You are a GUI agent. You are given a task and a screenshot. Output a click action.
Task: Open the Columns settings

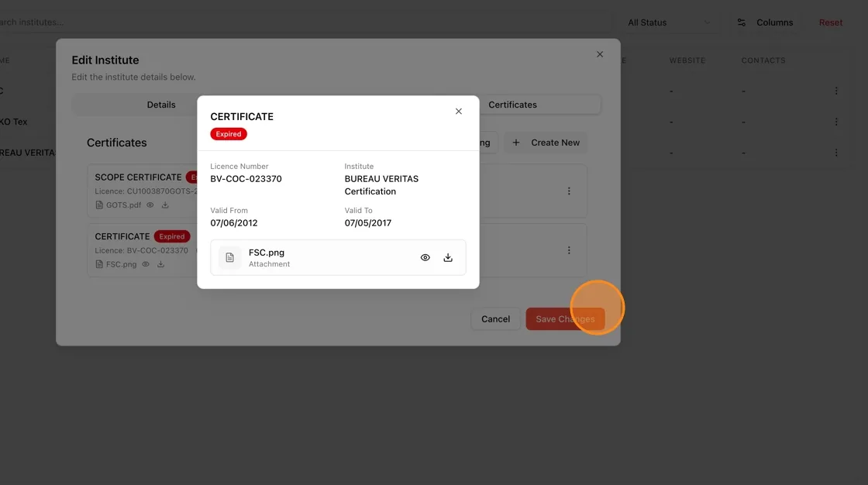pos(765,22)
